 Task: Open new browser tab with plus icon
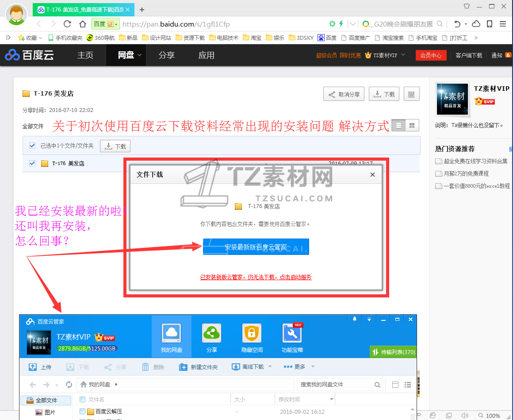tap(142, 9)
